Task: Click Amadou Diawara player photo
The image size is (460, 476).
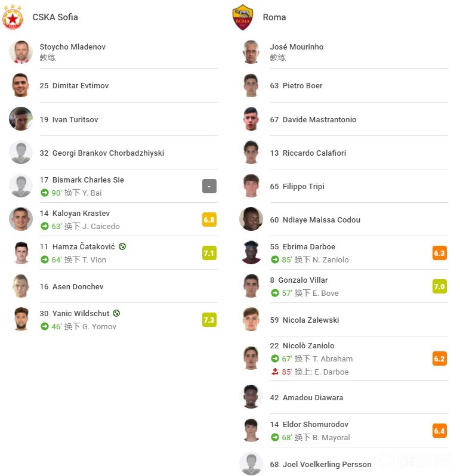Action: pos(251,397)
